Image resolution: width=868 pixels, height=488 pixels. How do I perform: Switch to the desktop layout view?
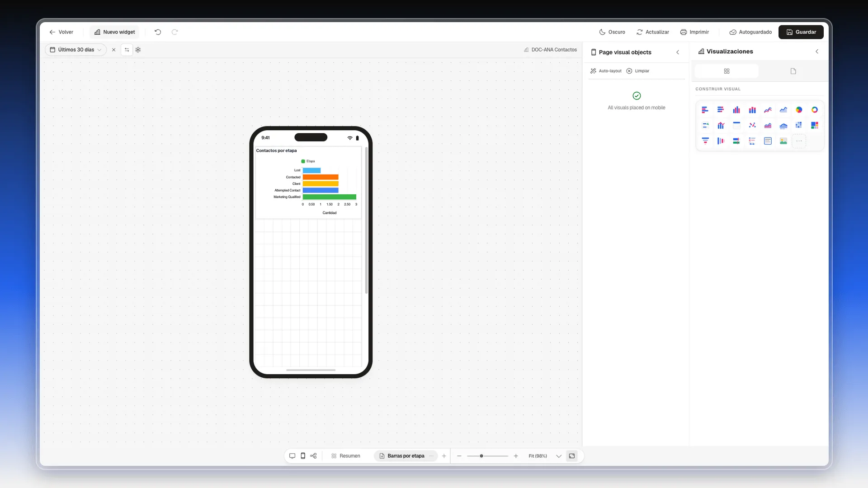pyautogui.click(x=292, y=456)
